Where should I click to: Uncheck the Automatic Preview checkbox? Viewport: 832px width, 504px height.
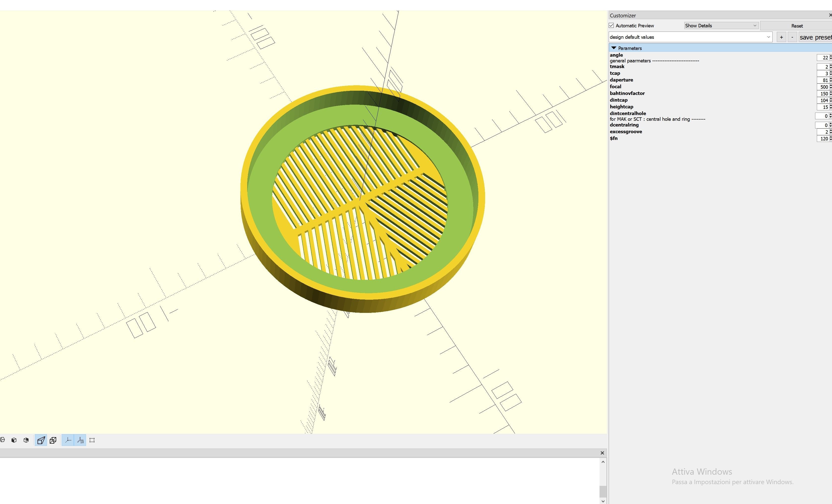tap(611, 26)
